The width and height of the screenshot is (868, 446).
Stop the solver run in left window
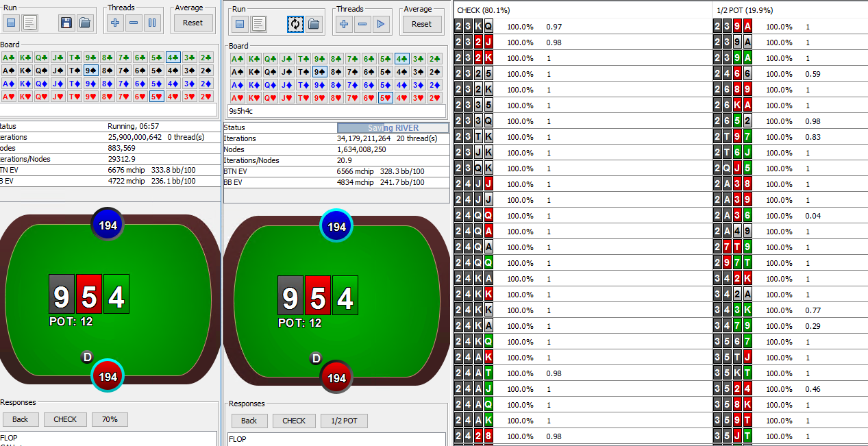tap(10, 23)
